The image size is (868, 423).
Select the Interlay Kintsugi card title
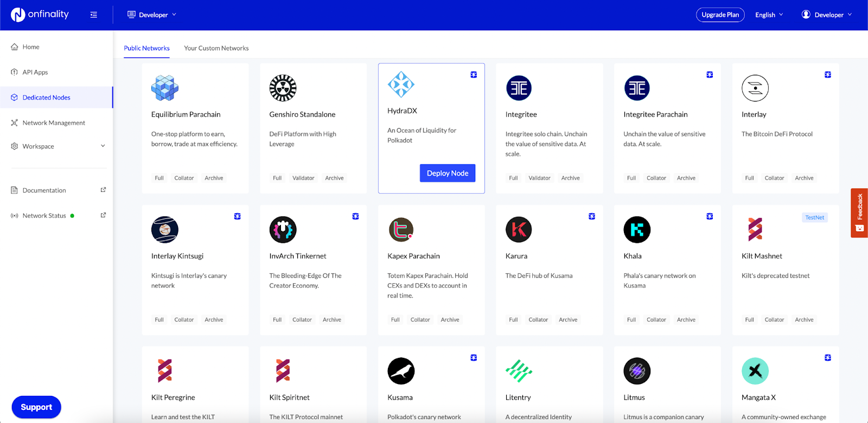pyautogui.click(x=177, y=256)
